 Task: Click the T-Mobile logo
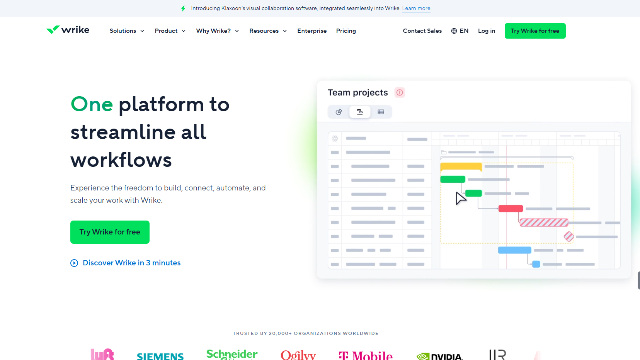click(x=365, y=356)
